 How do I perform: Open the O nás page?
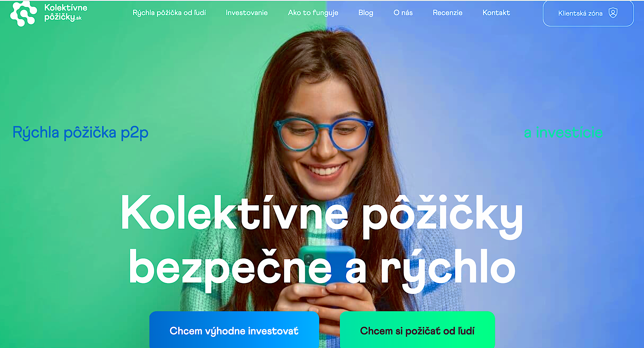(x=403, y=13)
